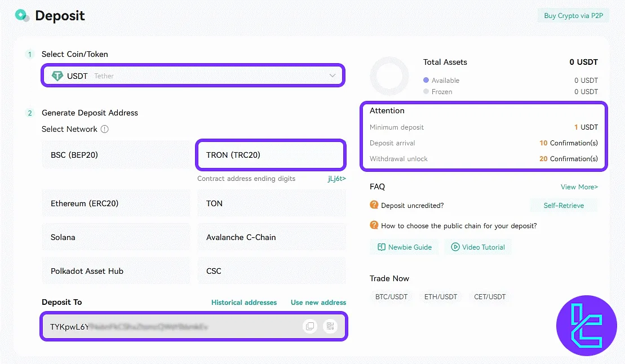
Task: Choose the TON network option
Action: [x=272, y=203]
